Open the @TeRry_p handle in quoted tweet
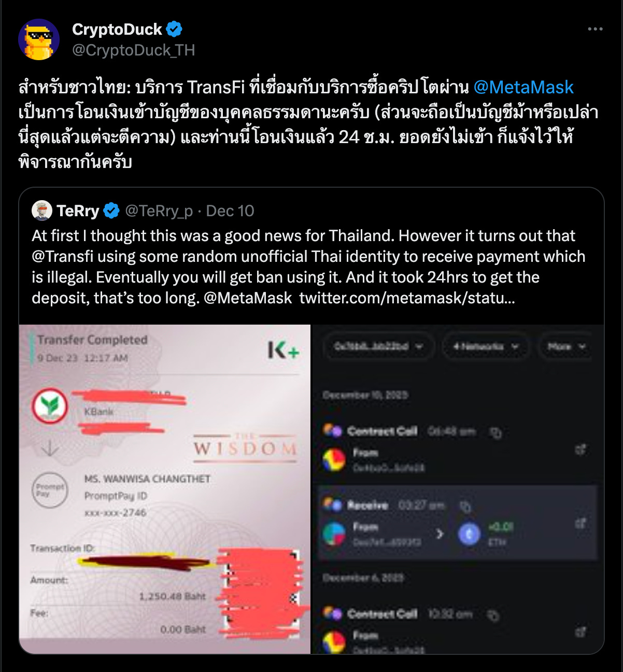Screen dimensions: 623x672 coord(159,211)
